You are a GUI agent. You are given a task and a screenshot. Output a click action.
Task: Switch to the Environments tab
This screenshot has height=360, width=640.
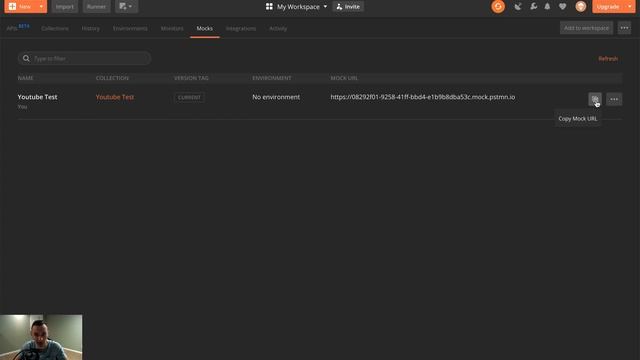[x=130, y=29]
